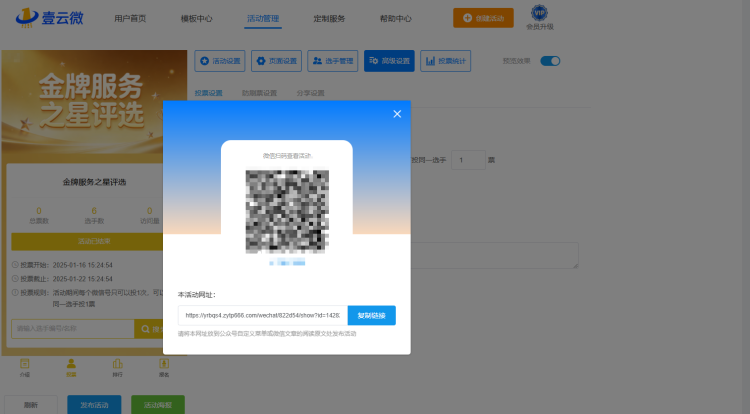Open 模板中心 in top navigation

(x=196, y=19)
